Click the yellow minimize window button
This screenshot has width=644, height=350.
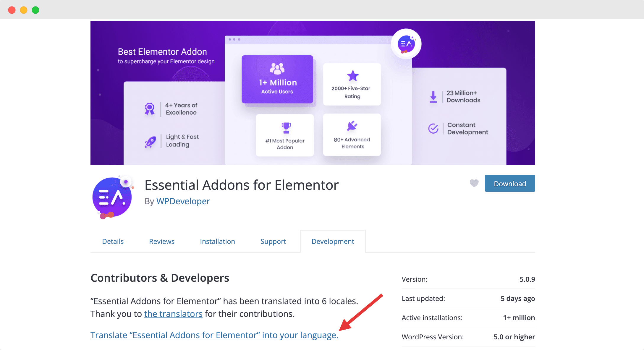(x=24, y=10)
